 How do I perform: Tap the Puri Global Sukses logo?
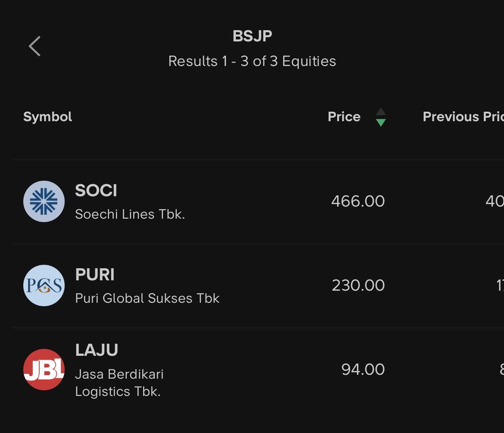click(44, 286)
